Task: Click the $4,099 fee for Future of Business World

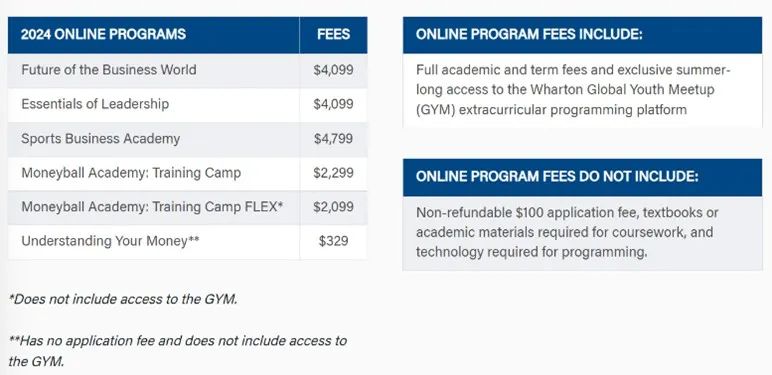Action: [x=333, y=70]
